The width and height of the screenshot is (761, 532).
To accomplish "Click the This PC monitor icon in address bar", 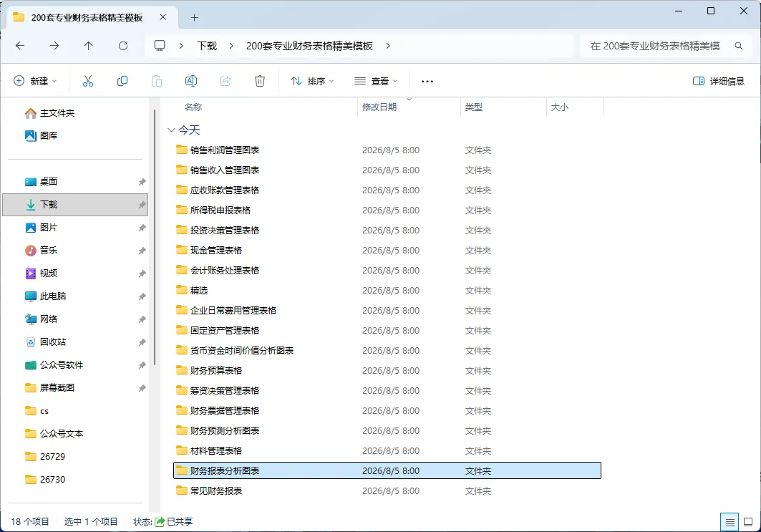I will 160,46.
